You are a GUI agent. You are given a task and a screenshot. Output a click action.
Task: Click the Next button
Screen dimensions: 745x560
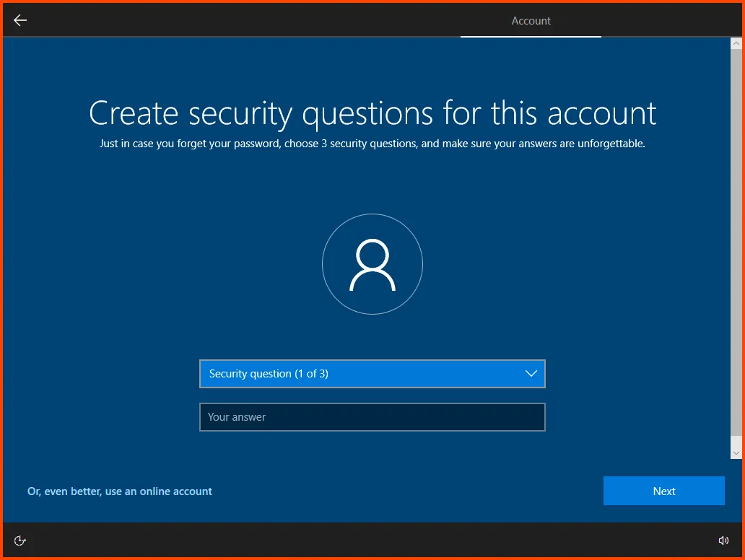[x=663, y=491]
